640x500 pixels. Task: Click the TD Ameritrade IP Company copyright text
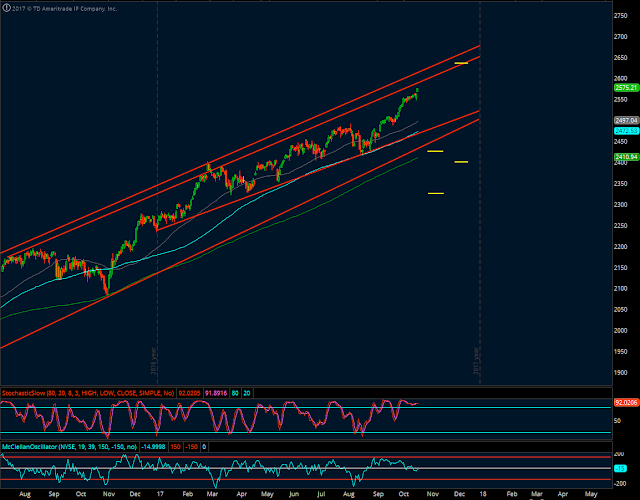64,9
